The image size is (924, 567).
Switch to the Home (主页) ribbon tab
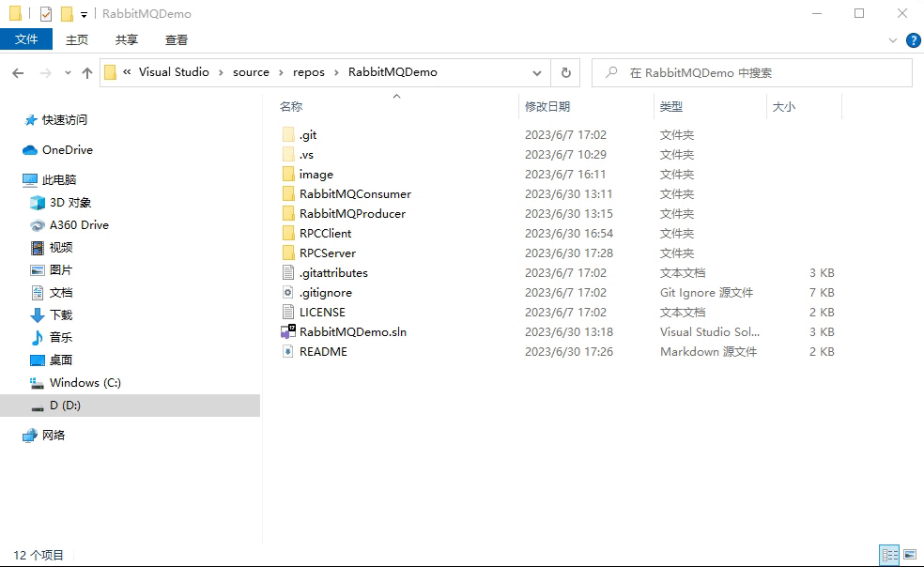(77, 40)
